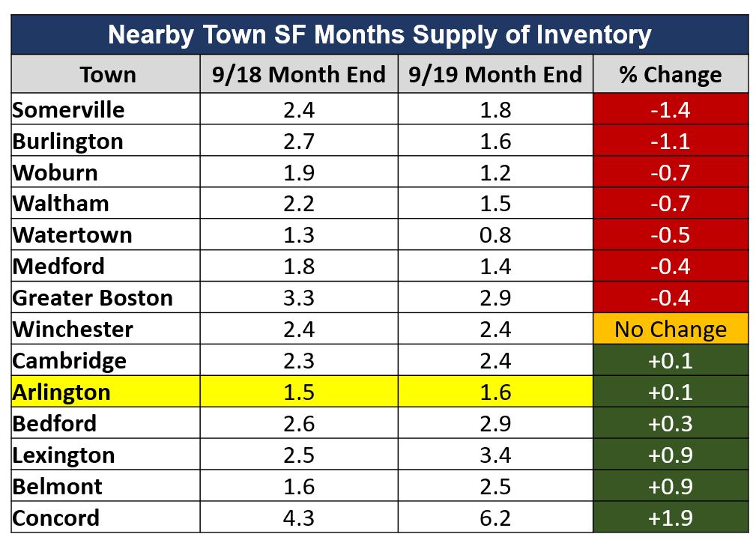Click the table title banner

click(378, 34)
